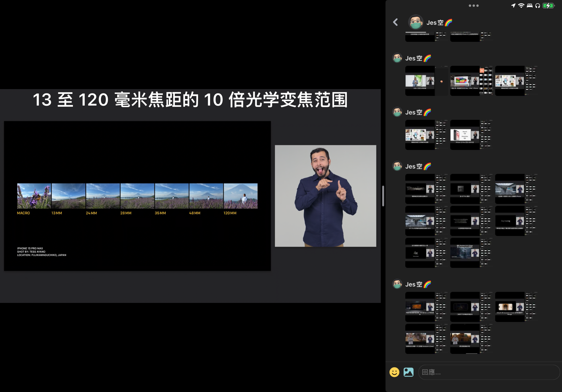Tap the sleep focus bed icon
Screen dimensions: 562x392
coord(530,5)
